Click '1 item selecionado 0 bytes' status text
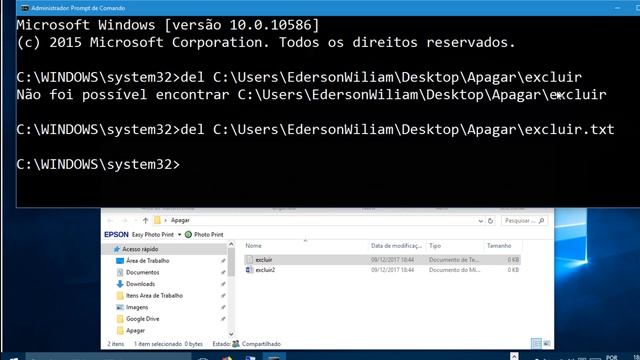The image size is (640, 360). 168,344
